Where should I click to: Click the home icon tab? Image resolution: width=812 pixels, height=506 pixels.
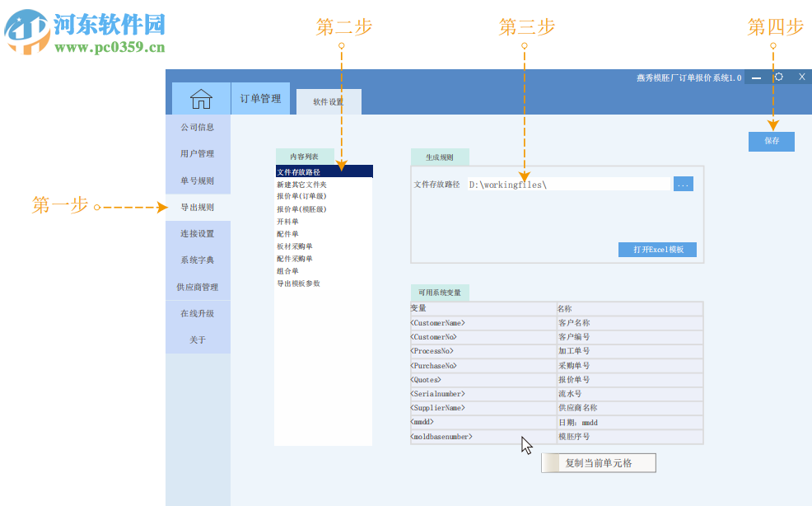[x=200, y=97]
